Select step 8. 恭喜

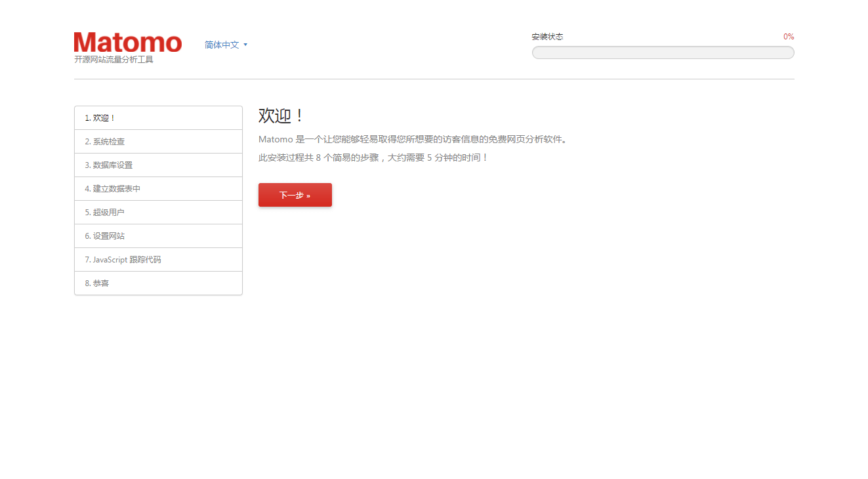coord(158,283)
